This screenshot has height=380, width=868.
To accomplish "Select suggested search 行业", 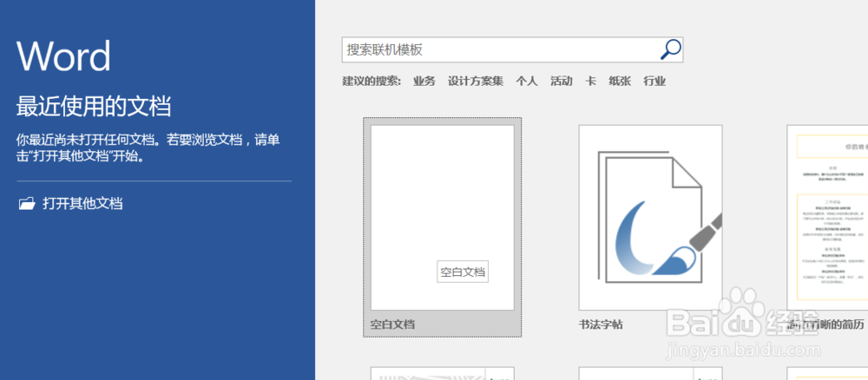I will point(654,82).
